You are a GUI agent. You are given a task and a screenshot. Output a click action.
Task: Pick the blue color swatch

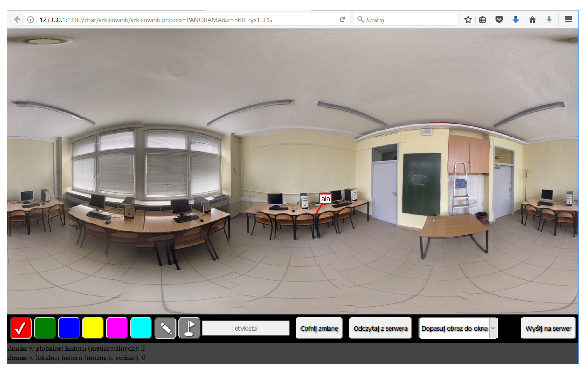(69, 328)
